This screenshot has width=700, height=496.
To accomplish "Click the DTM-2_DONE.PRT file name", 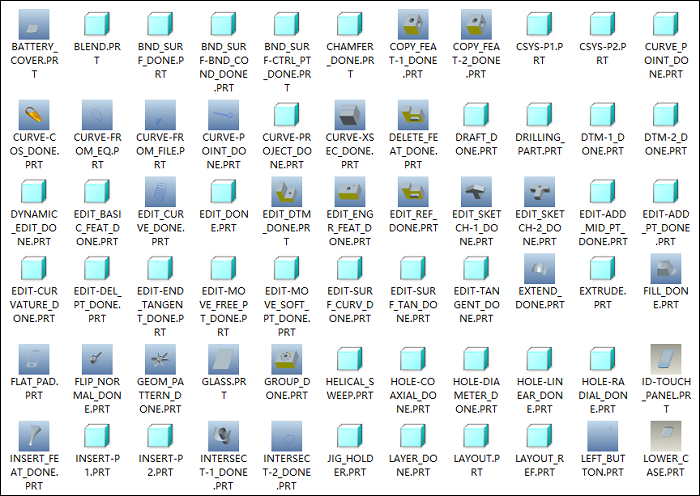I will coord(666,144).
